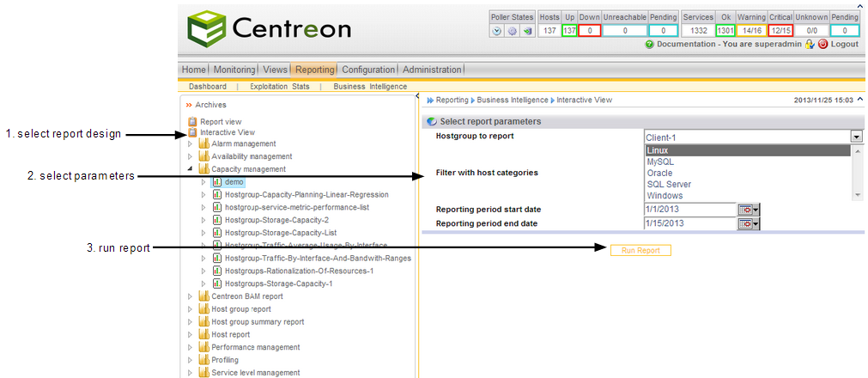This screenshot has width=868, height=378.
Task: Click the Hostgroup-Storage-Capacity-2 report icon
Action: (x=217, y=220)
